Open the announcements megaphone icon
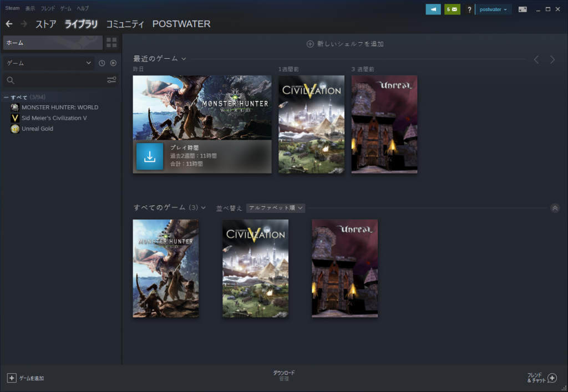The image size is (568, 392). 433,9
